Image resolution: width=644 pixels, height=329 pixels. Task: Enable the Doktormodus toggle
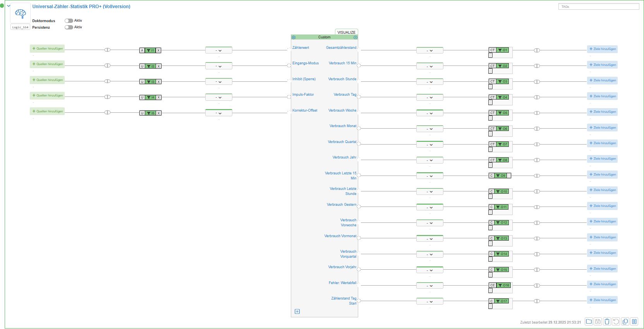[x=69, y=21]
